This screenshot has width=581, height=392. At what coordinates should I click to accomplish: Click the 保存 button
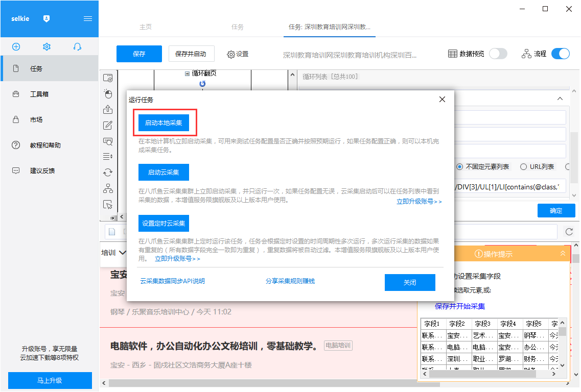[x=139, y=54]
